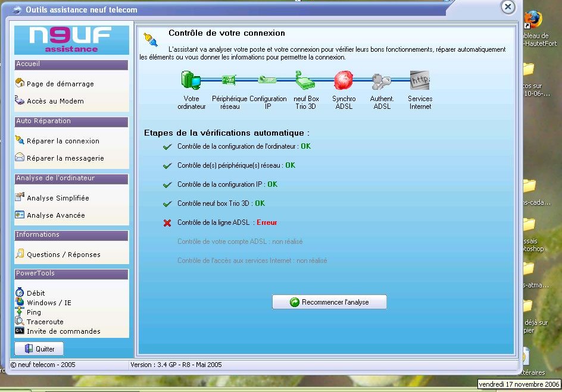Select Réparer la connexion
Image resolution: width=562 pixels, height=392 pixels.
63,141
